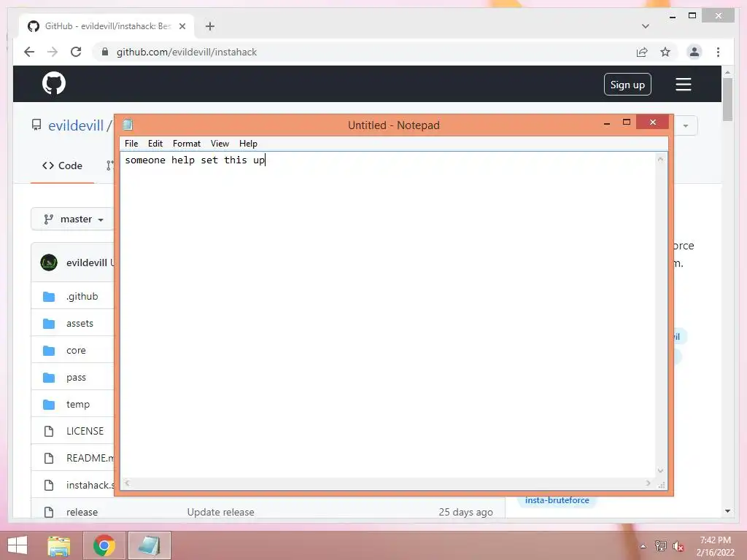
Task: Close the GitHub instahack tab
Action: point(182,26)
